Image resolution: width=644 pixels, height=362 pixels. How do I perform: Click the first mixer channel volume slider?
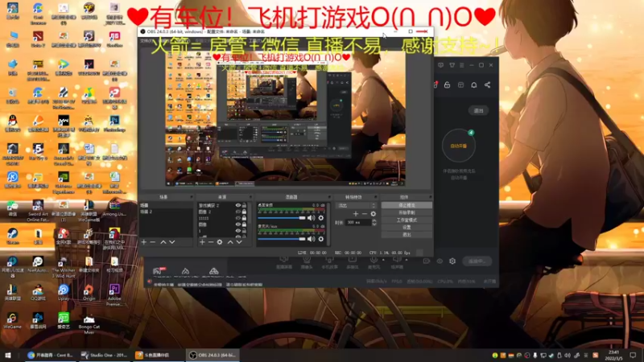tap(282, 218)
